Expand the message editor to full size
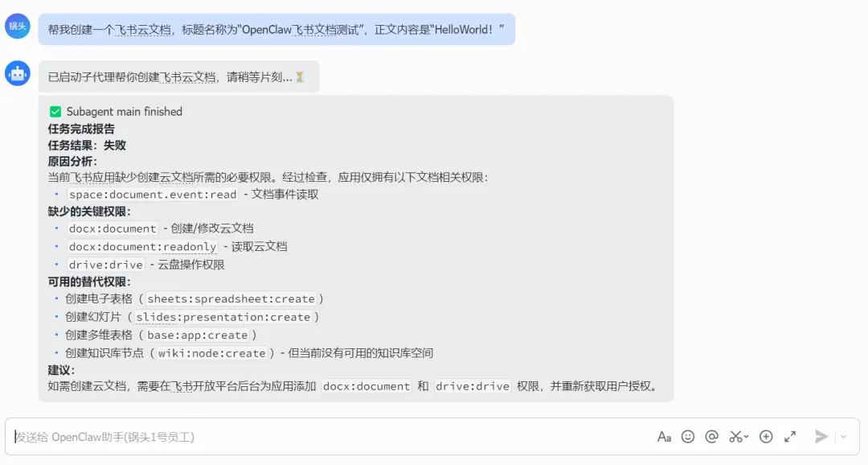The image size is (868, 465). pos(790,437)
